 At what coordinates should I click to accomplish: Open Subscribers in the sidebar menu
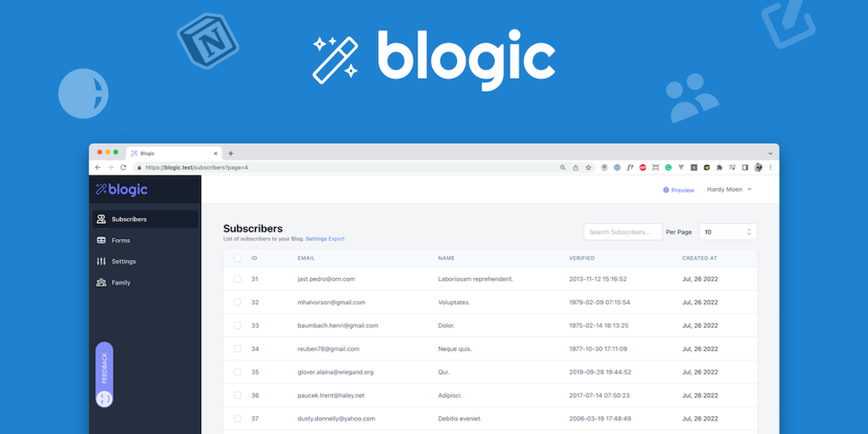pos(145,220)
